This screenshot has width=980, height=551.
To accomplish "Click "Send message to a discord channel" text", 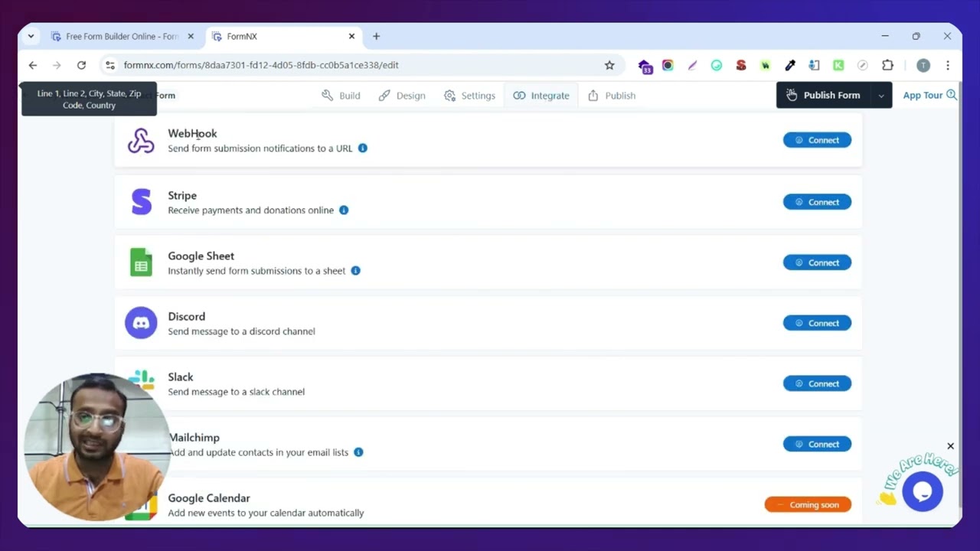I will (x=241, y=331).
